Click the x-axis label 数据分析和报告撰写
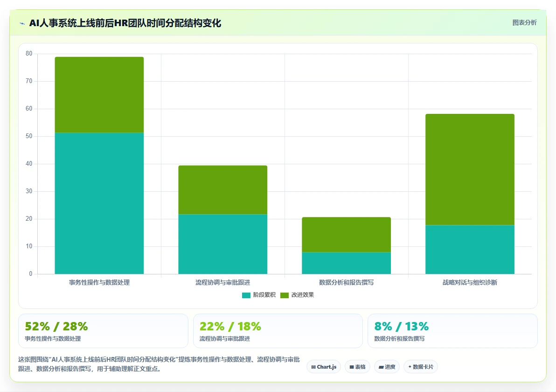This screenshot has width=556, height=392. (x=347, y=282)
